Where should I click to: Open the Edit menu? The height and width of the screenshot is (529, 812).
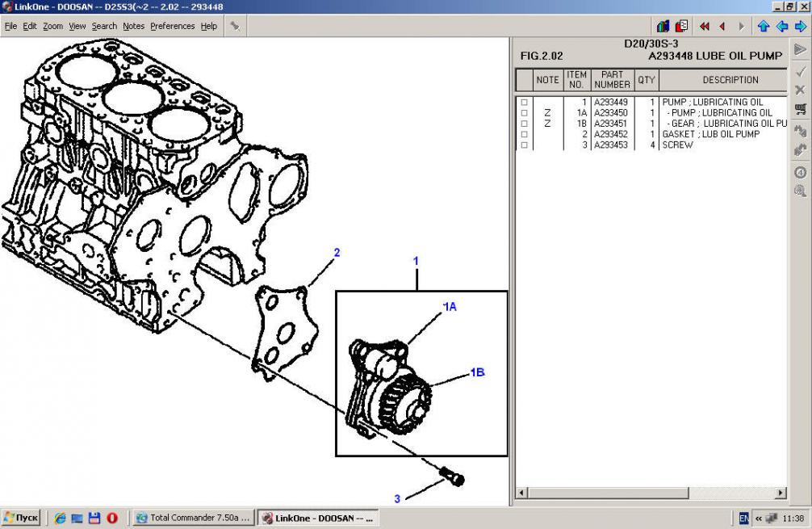30,26
